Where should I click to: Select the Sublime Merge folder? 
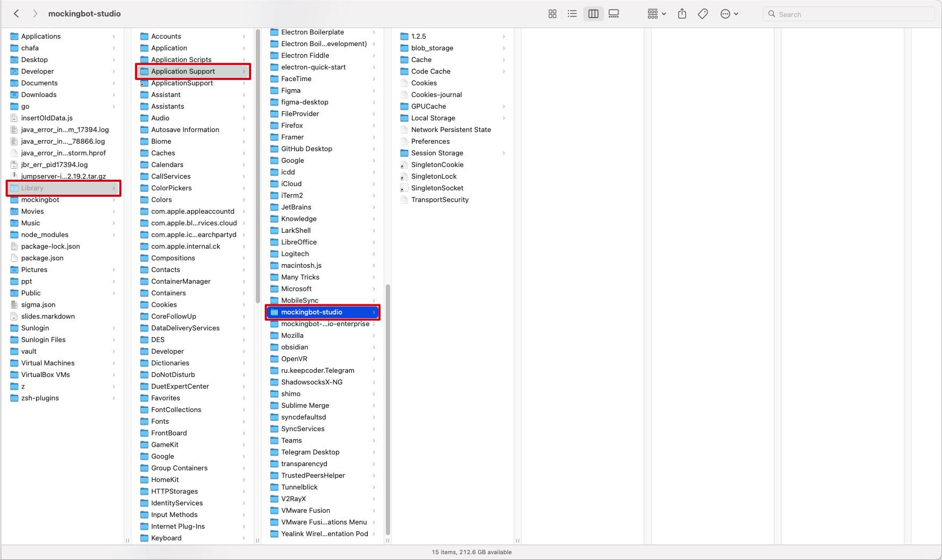(323, 405)
